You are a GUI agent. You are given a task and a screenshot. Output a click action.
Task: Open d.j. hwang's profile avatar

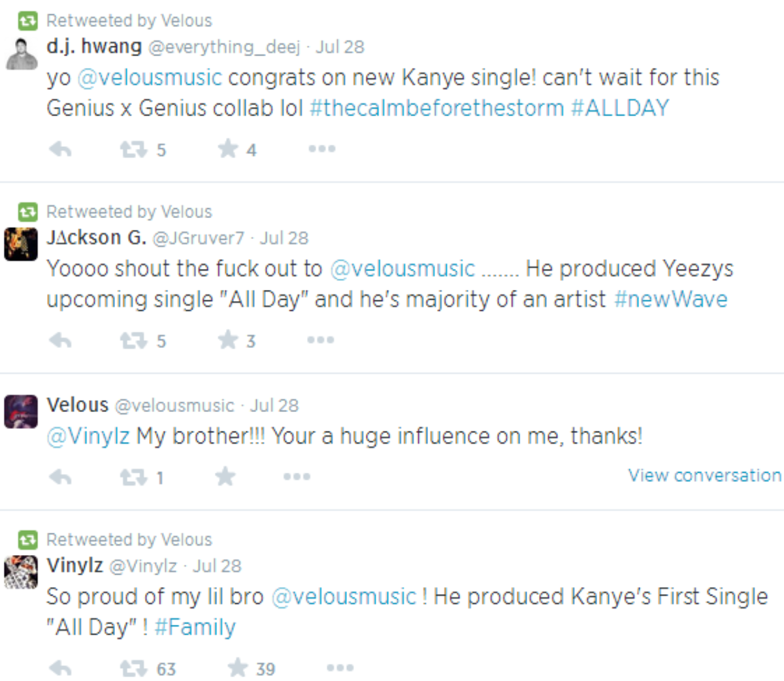coord(22,54)
